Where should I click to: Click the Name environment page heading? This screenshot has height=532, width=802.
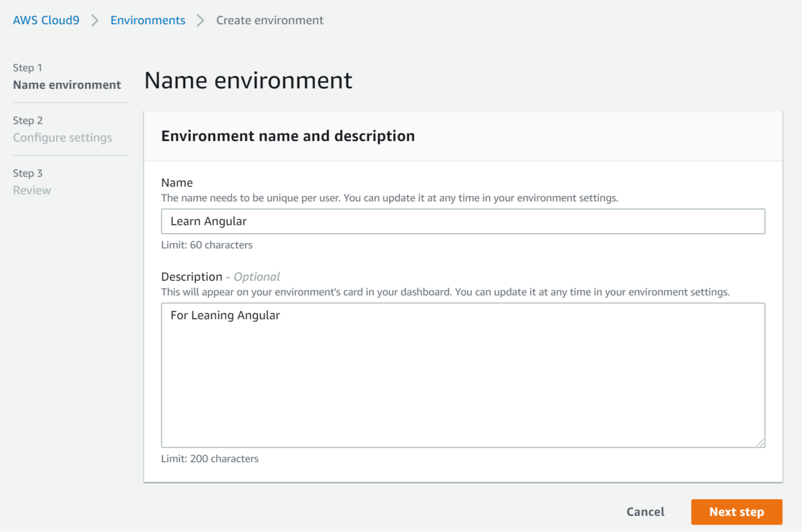coord(248,80)
